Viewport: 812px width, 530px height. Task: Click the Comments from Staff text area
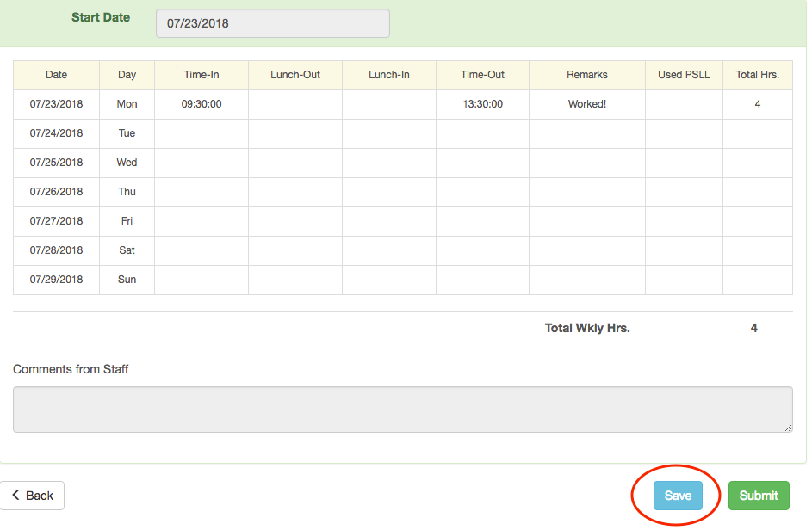tap(402, 410)
